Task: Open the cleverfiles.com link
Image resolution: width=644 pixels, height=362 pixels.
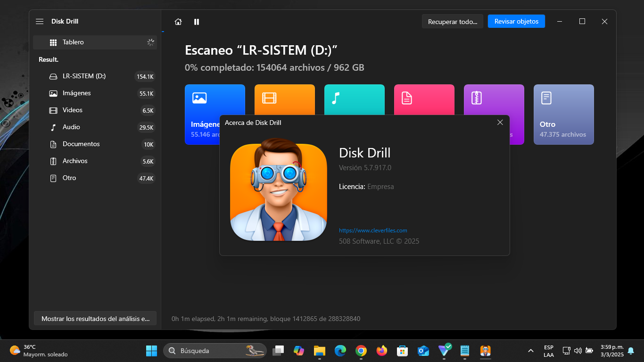Action: click(373, 230)
